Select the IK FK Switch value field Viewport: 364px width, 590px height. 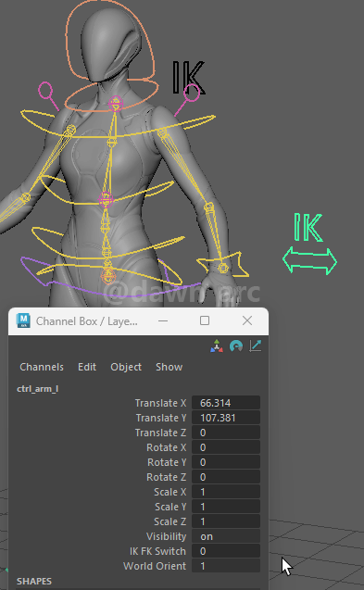(226, 551)
